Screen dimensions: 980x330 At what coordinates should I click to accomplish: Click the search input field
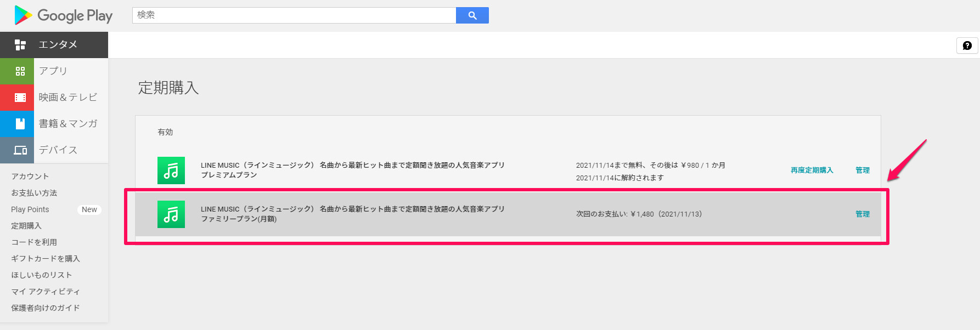tap(294, 15)
